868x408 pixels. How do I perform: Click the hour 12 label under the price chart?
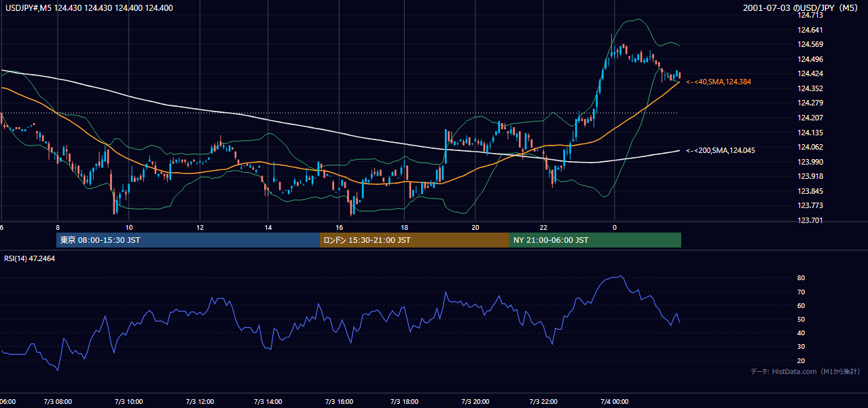200,227
